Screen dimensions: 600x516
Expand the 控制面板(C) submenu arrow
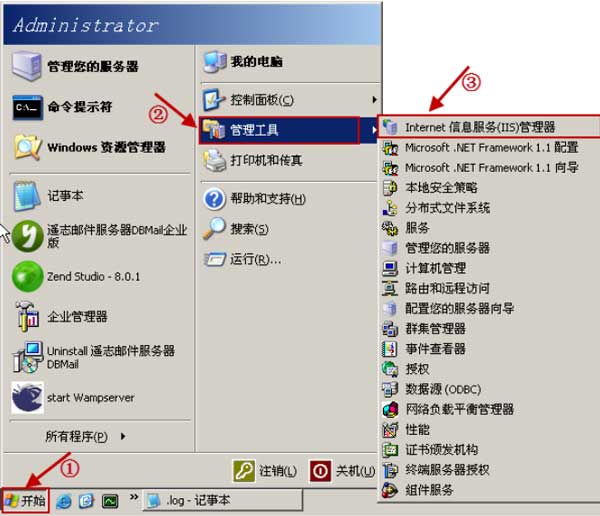tap(374, 100)
